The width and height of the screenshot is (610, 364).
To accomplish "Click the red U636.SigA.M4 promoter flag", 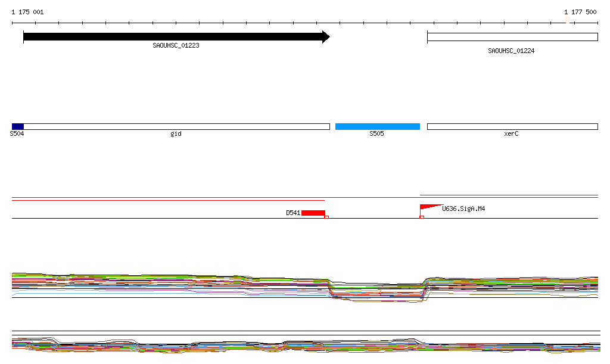I will pyautogui.click(x=428, y=207).
